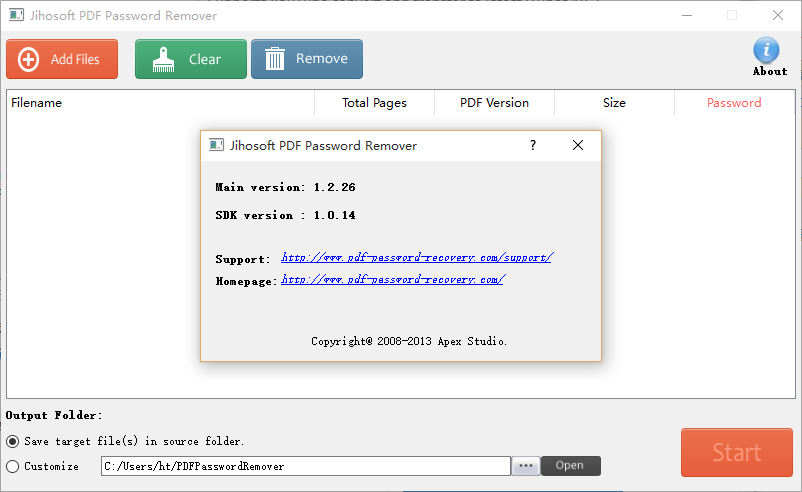Sort by Total Pages column header
This screenshot has height=492, width=802.
374,103
